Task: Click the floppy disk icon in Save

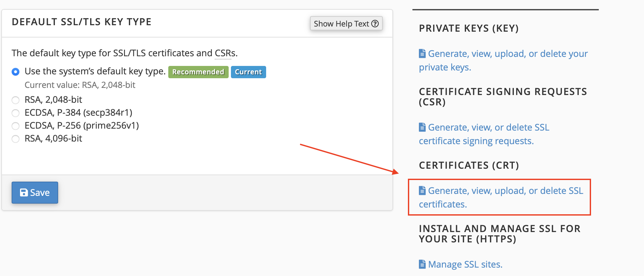Action: tap(24, 193)
